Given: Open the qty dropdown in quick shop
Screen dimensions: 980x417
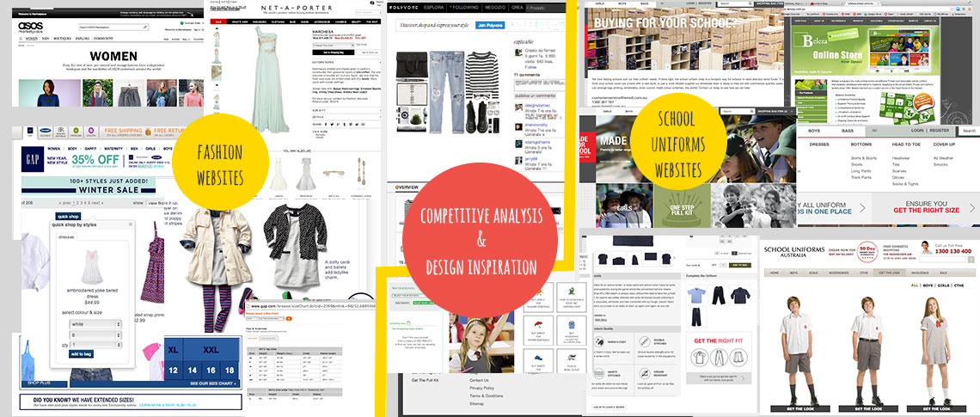Looking at the screenshot, I should [x=95, y=345].
